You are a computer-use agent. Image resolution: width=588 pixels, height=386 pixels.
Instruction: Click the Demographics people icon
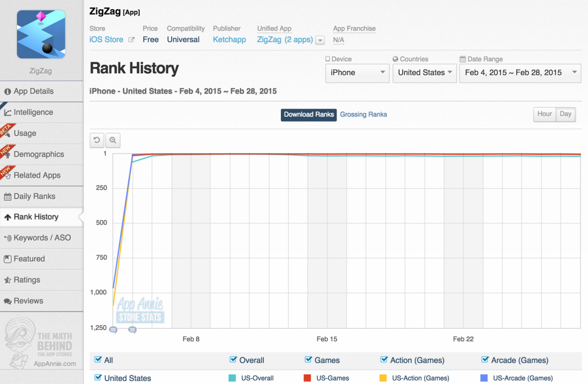tap(8, 155)
